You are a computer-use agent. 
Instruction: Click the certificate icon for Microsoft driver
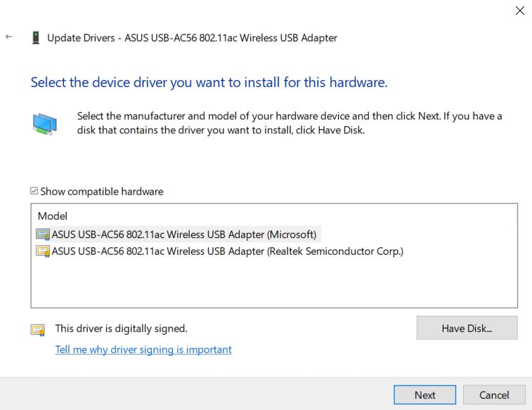(x=43, y=234)
